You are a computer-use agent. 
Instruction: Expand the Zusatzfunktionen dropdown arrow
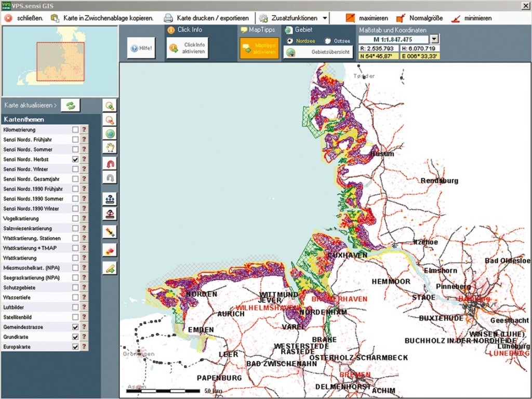(325, 18)
